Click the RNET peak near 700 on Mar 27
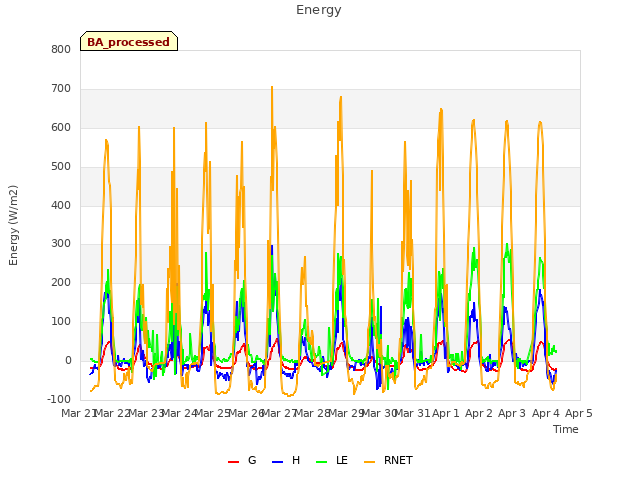The width and height of the screenshot is (640, 480). click(272, 87)
